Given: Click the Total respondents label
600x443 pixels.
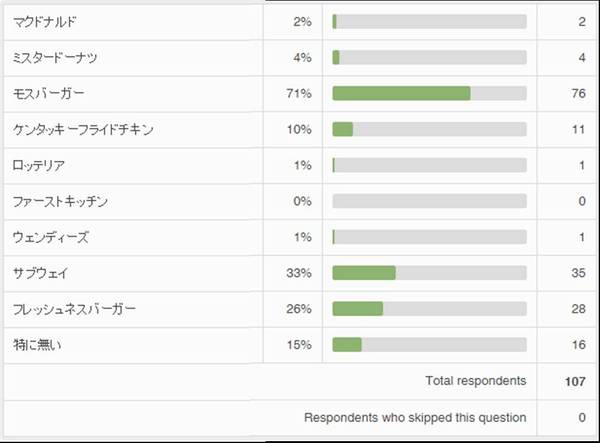Looking at the screenshot, I should (475, 381).
